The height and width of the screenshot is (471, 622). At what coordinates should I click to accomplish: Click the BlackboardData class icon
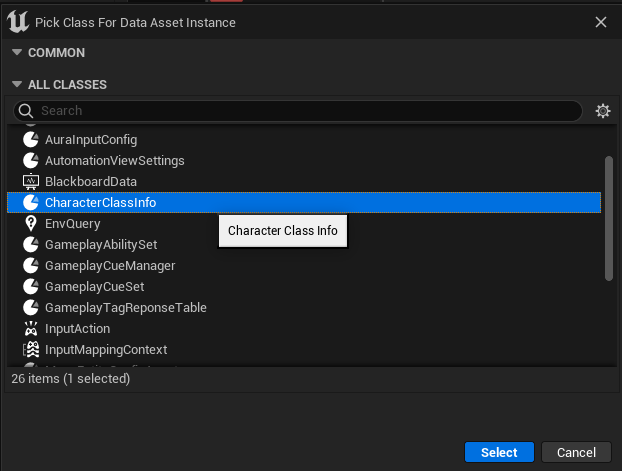(x=30, y=182)
